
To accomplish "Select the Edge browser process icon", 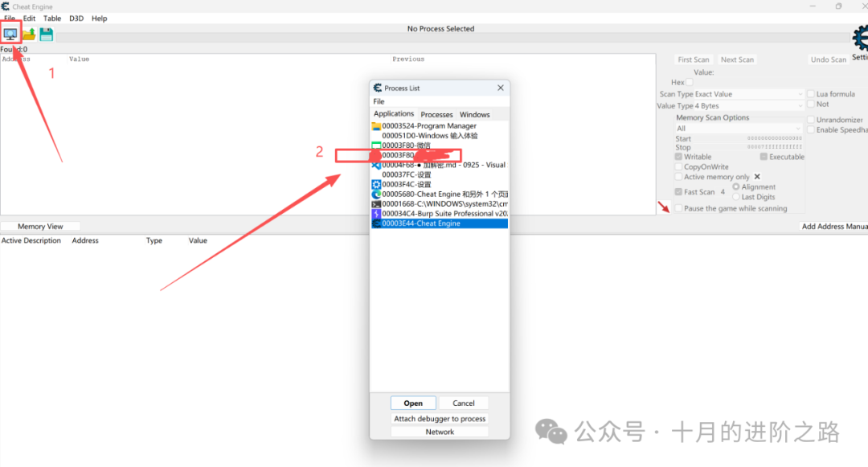I will tap(376, 195).
